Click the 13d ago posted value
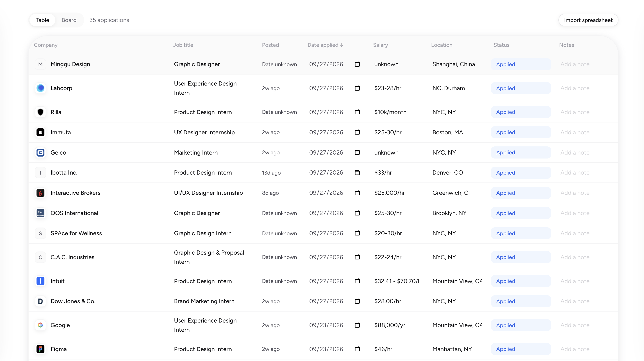The height and width of the screenshot is (361, 644). (x=271, y=173)
